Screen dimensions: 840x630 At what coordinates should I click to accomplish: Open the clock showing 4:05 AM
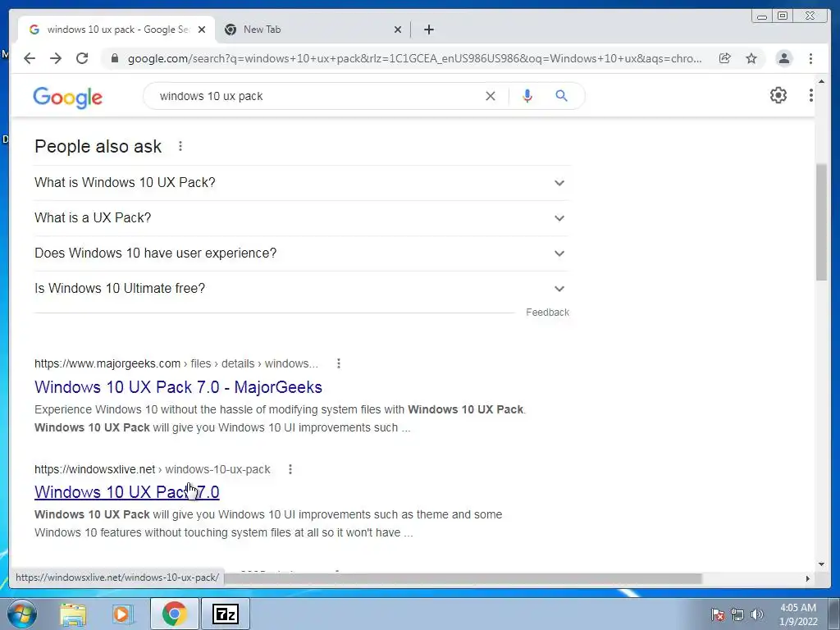[798, 614]
